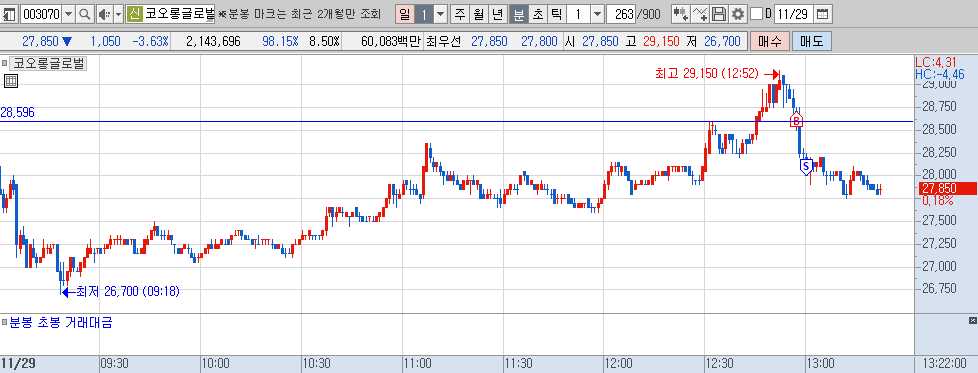Screen dimensions: 978x373
Task: Open the candlestick chart-type icon
Action: (x=681, y=13)
